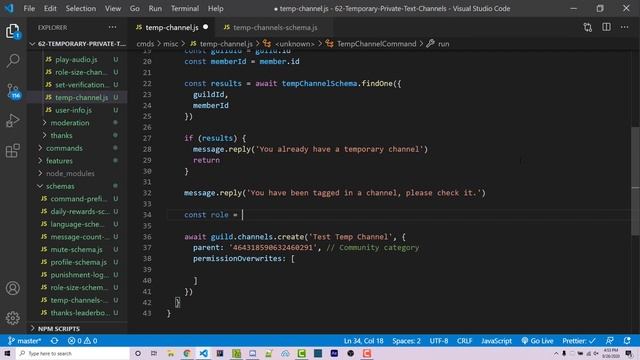The width and height of the screenshot is (640, 360).
Task: Click into Type here to search box
Action: click(x=73, y=353)
